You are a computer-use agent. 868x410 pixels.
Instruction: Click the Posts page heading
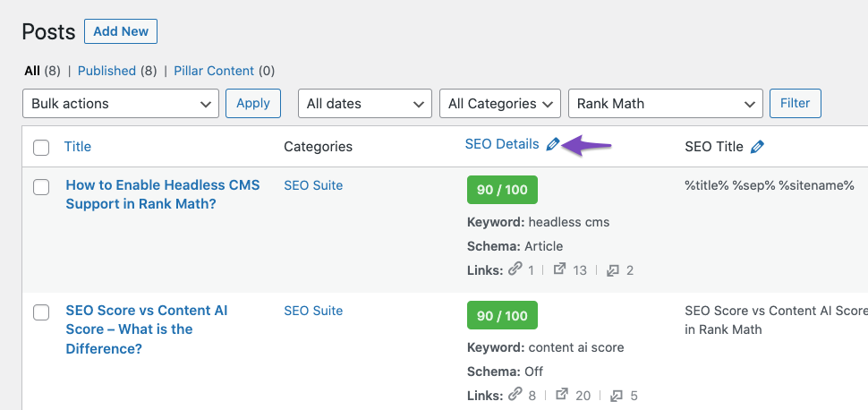click(x=48, y=32)
